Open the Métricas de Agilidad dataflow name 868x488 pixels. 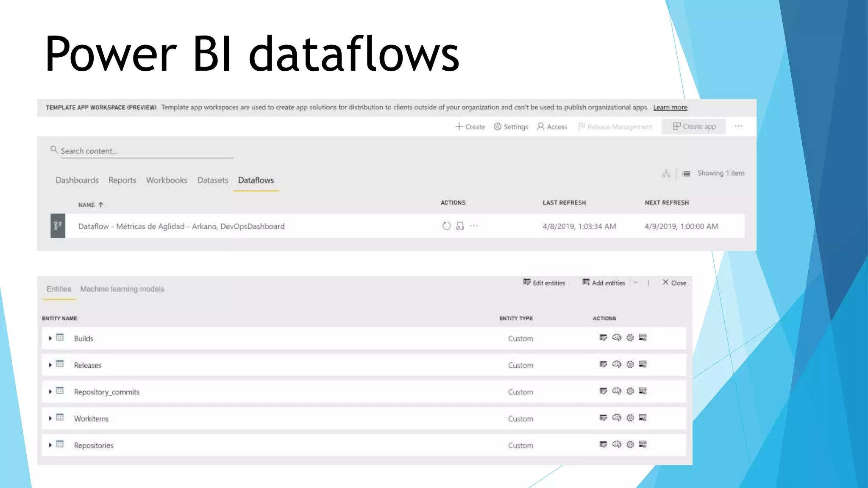click(181, 226)
